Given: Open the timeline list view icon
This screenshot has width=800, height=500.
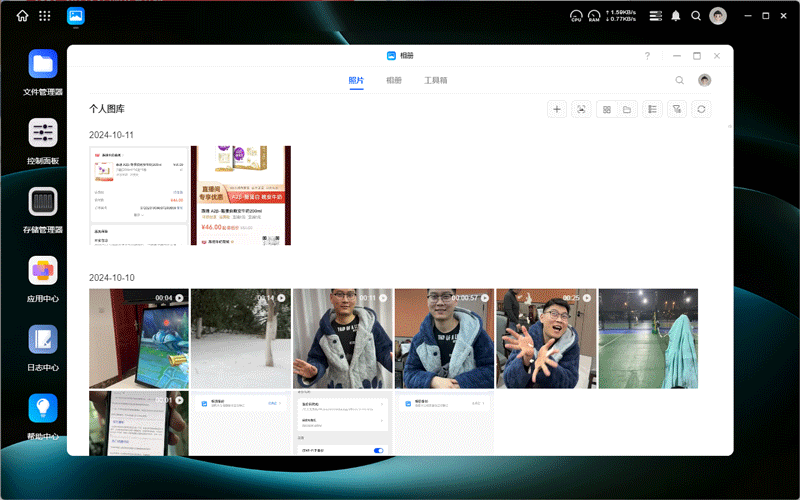Looking at the screenshot, I should pos(652,109).
